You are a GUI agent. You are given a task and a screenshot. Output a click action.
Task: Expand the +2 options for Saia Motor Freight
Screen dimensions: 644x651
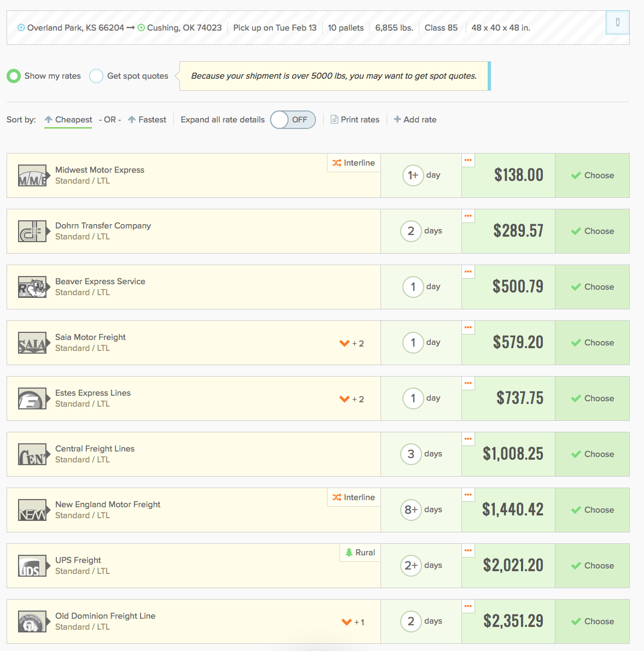point(352,343)
